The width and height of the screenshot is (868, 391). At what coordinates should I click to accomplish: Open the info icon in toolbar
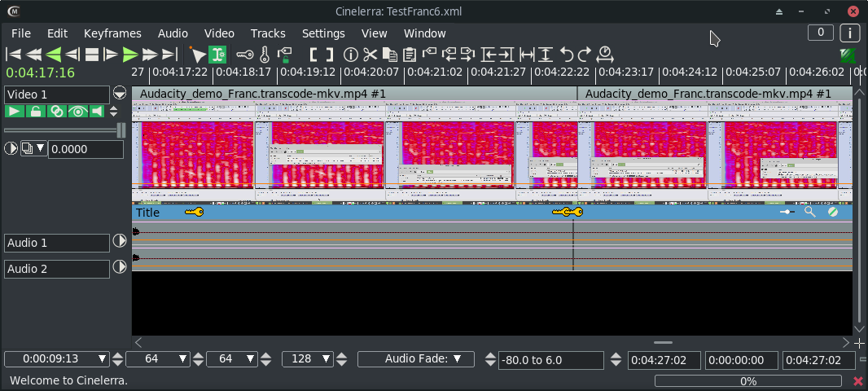(351, 55)
